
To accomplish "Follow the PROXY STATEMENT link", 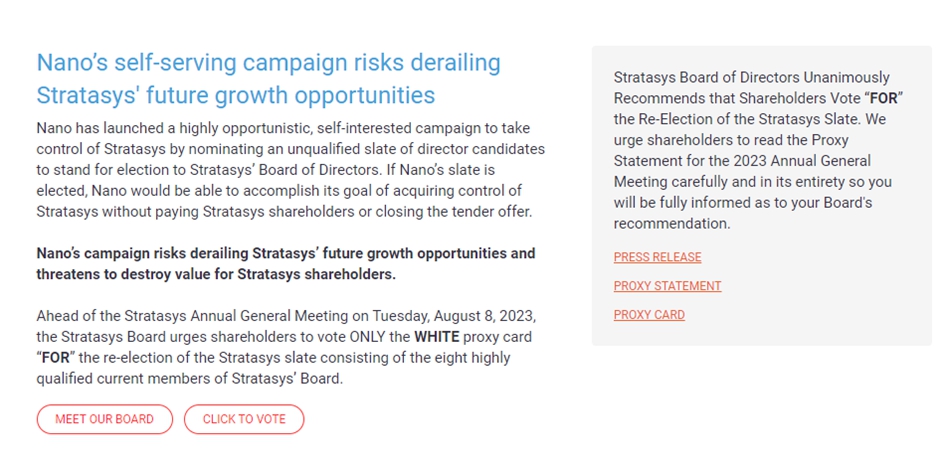I will pyautogui.click(x=667, y=286).
